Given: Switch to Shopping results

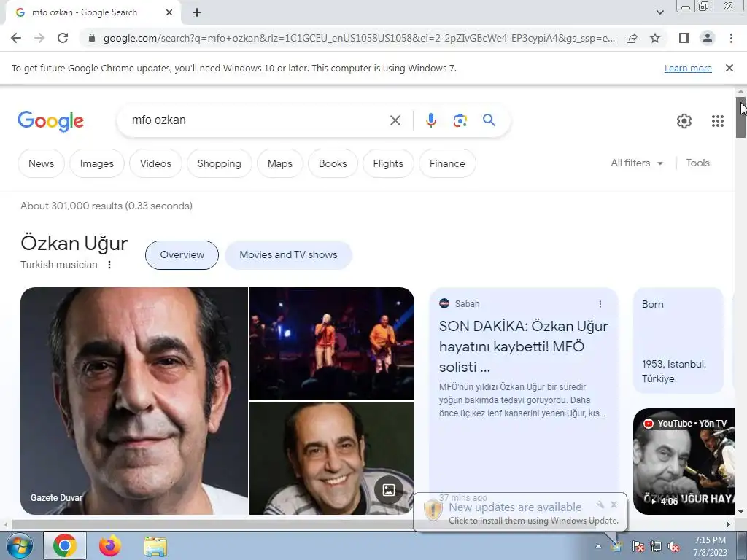Looking at the screenshot, I should pyautogui.click(x=219, y=163).
